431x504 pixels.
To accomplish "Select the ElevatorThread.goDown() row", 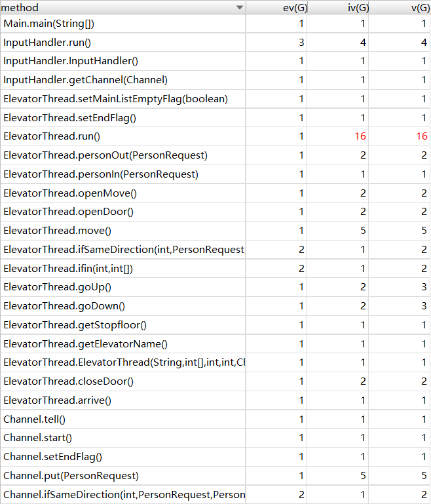I will pos(216,306).
